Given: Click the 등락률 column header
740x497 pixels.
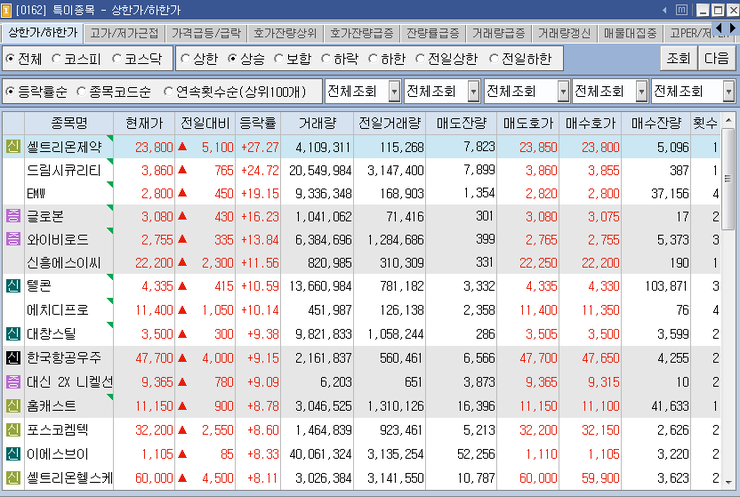Looking at the screenshot, I should tap(258, 123).
